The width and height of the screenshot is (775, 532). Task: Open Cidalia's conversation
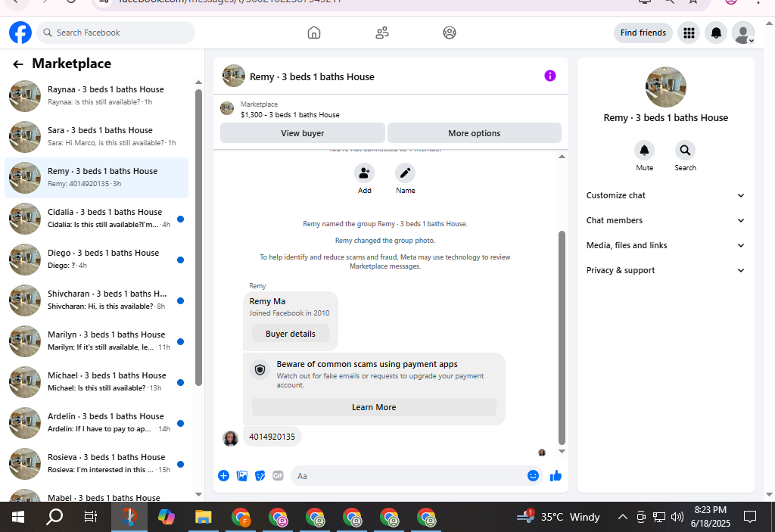(97, 219)
